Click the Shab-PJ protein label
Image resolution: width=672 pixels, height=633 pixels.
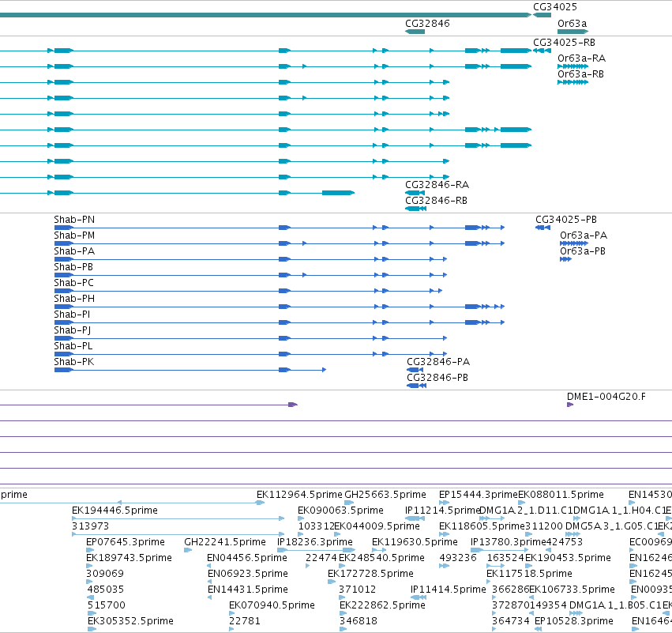72,330
